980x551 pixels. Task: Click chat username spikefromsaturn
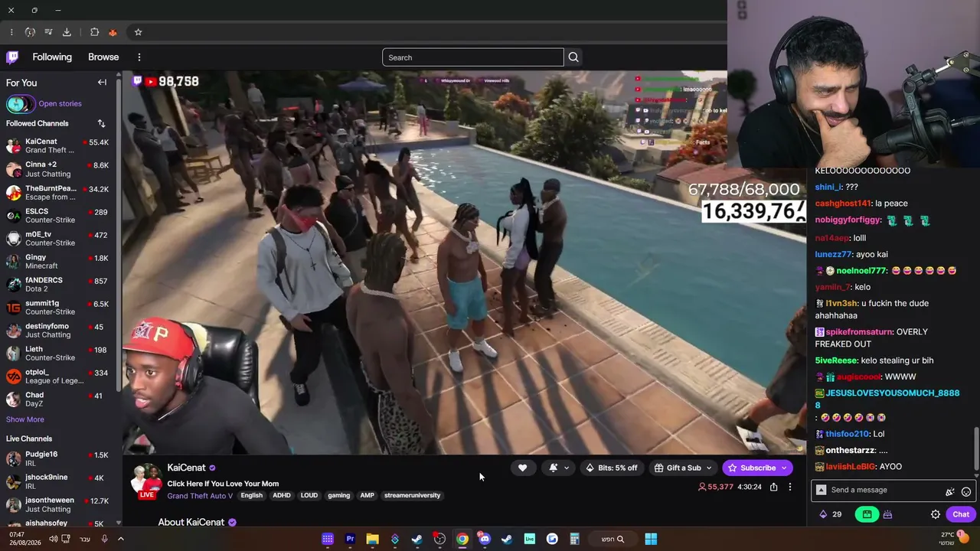pos(860,332)
